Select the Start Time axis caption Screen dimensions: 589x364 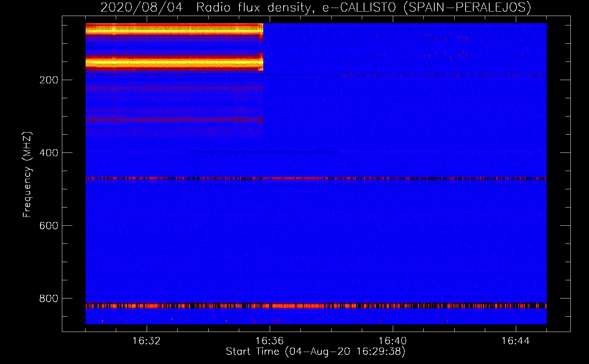tap(316, 352)
